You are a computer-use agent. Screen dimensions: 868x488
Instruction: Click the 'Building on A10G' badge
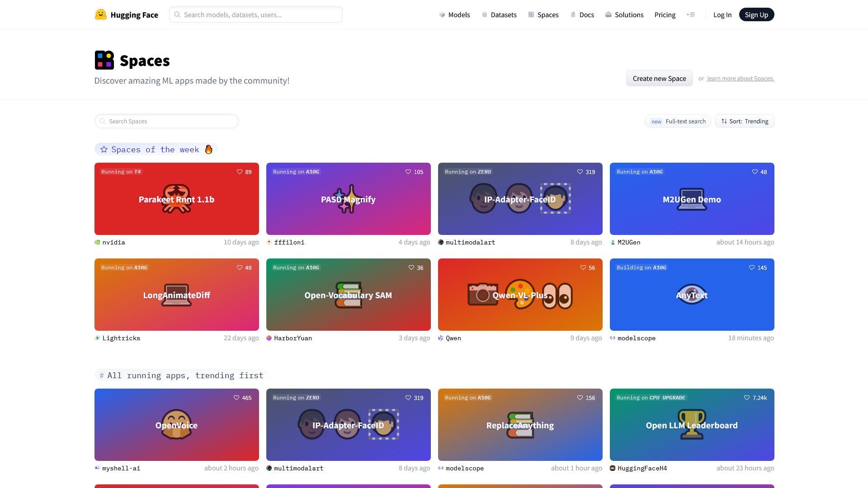(x=641, y=267)
